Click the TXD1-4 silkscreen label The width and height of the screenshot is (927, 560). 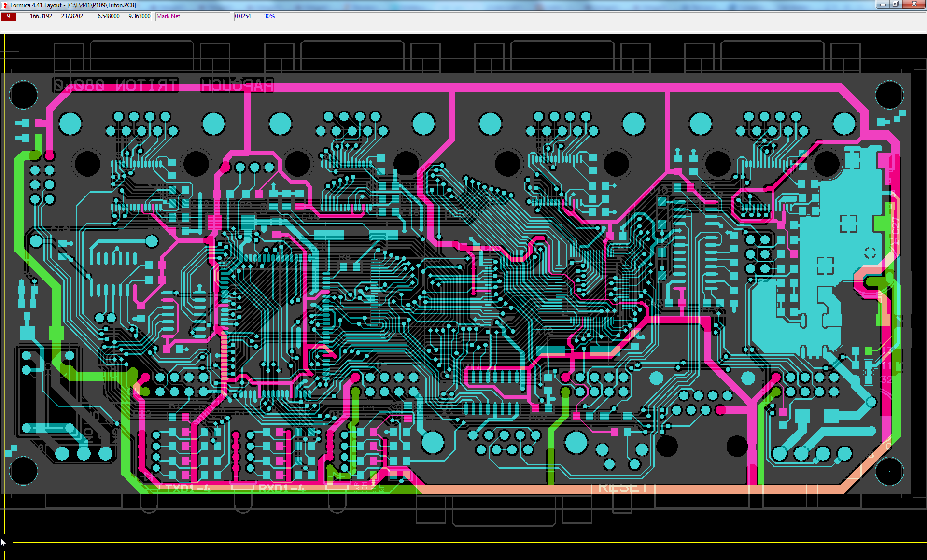coord(188,489)
